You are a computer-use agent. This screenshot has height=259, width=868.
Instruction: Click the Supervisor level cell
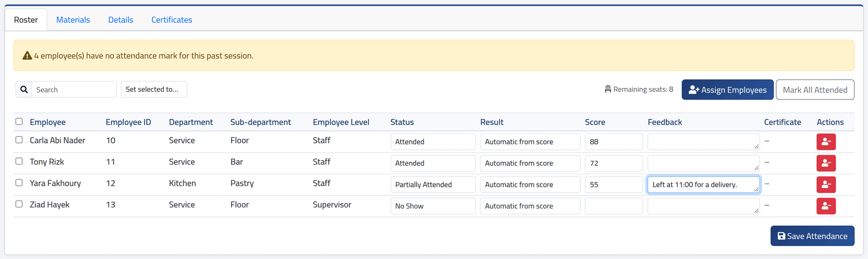point(332,205)
